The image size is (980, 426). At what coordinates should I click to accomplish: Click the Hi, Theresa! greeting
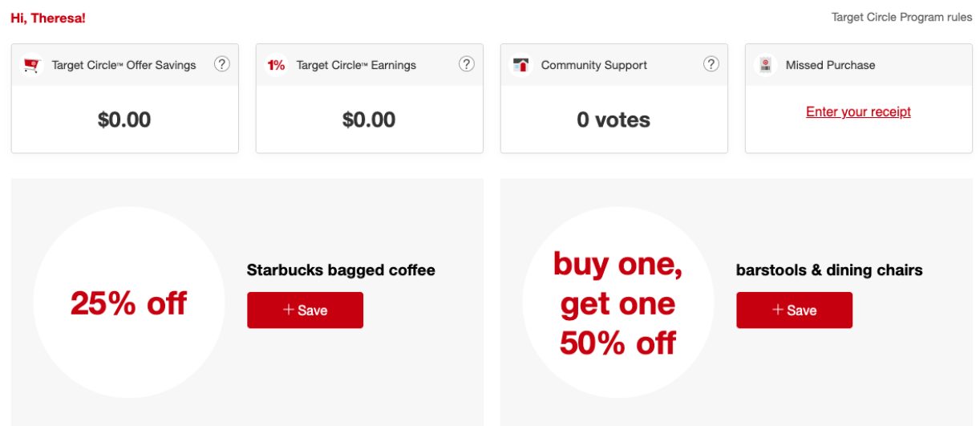click(48, 18)
